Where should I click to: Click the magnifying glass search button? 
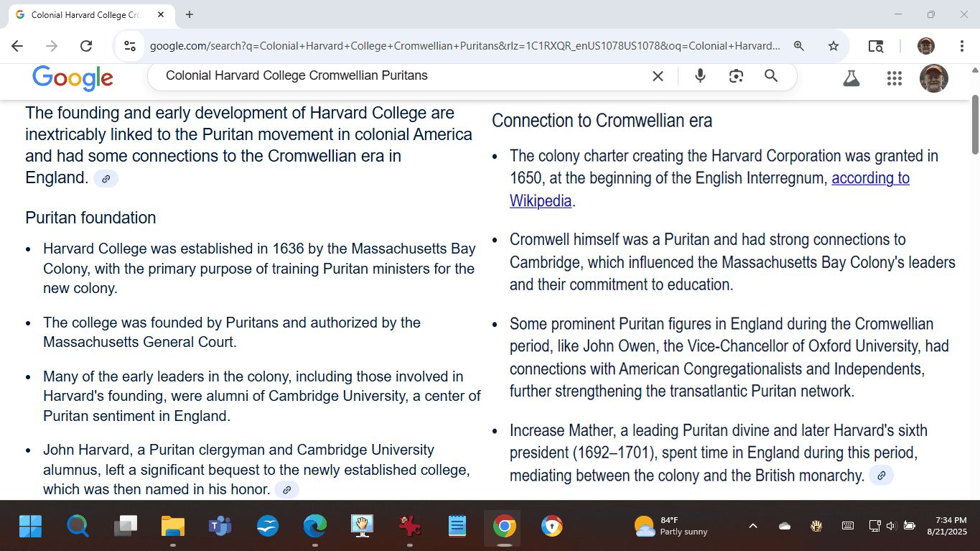[771, 76]
